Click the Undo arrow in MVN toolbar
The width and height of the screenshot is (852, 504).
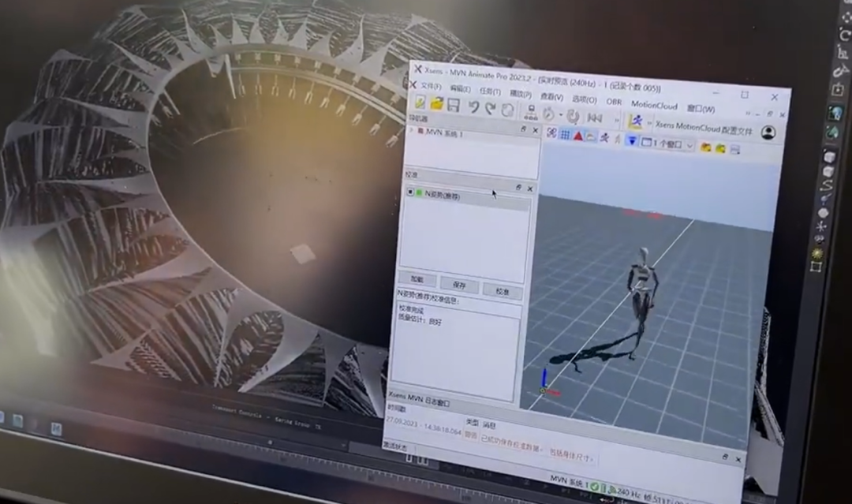pyautogui.click(x=474, y=107)
